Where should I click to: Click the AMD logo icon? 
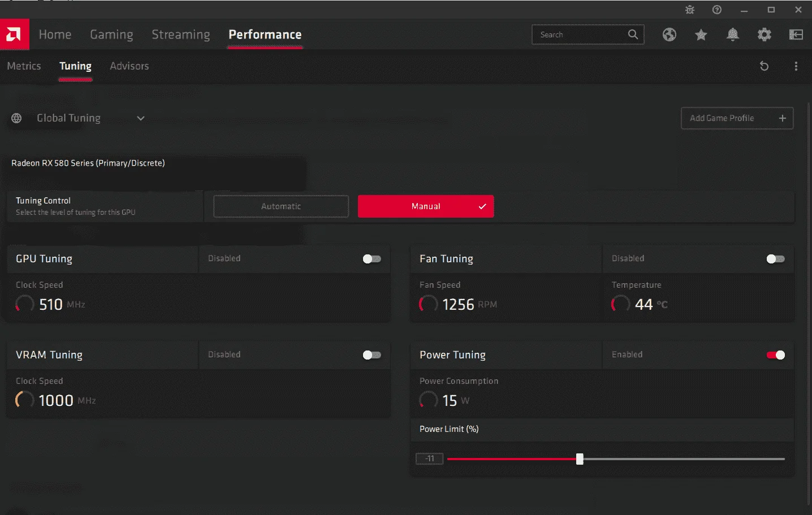coord(14,34)
